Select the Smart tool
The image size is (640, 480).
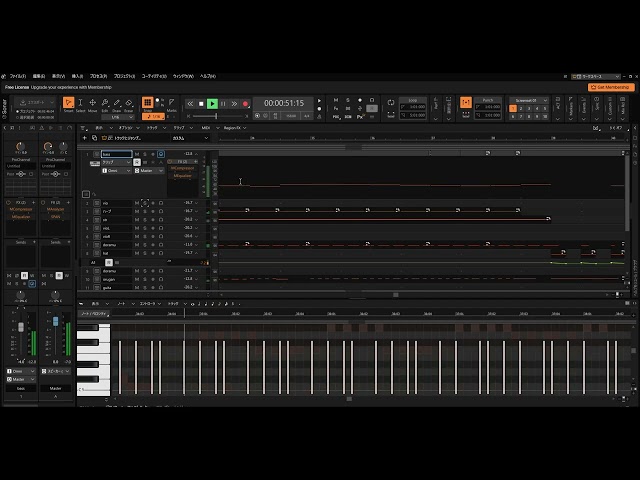tap(69, 103)
